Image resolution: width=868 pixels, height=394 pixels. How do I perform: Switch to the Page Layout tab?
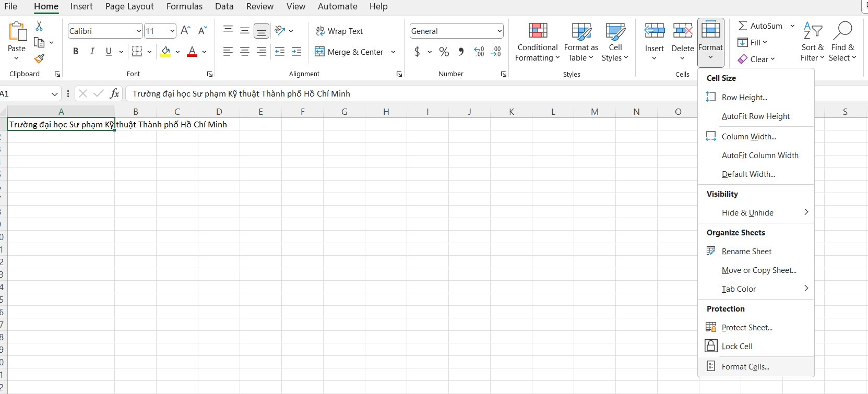pyautogui.click(x=129, y=6)
